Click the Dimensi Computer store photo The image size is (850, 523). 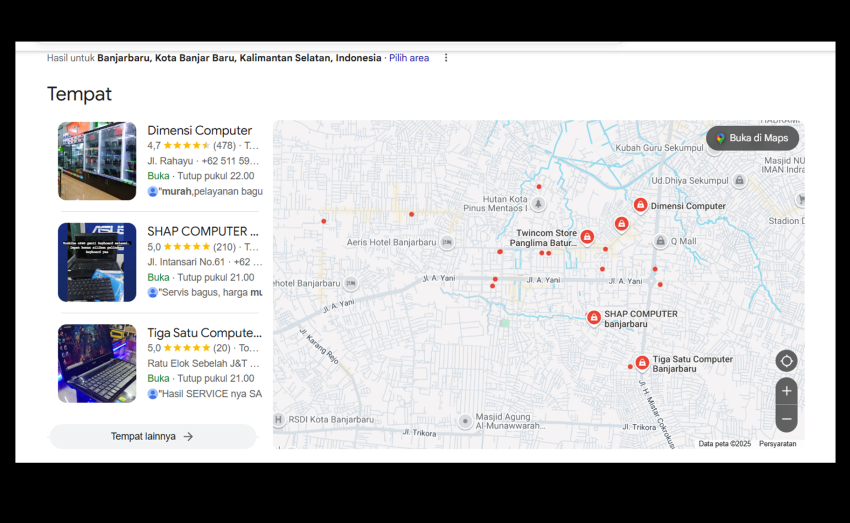97,161
